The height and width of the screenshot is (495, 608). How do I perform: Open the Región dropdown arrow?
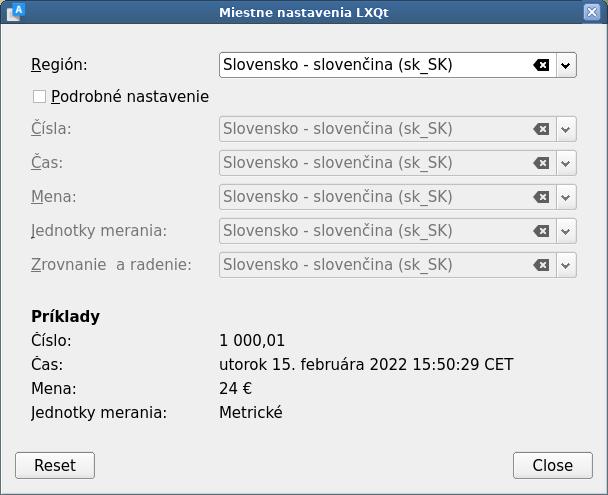coord(566,65)
